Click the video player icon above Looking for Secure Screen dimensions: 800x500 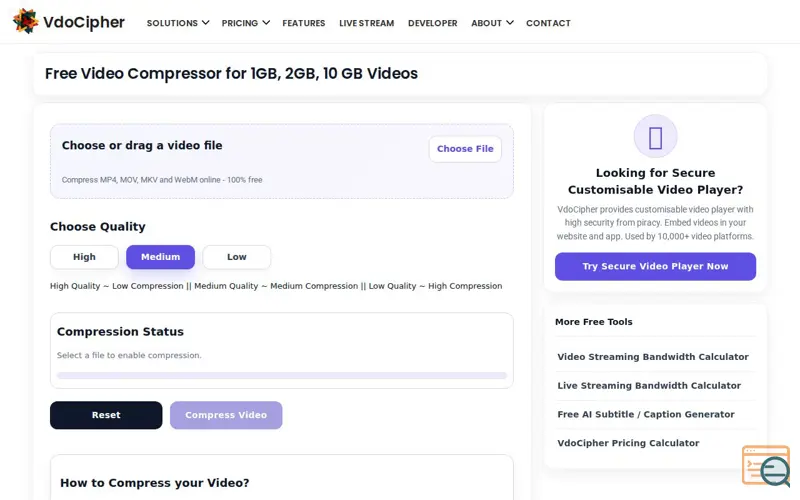[655, 137]
